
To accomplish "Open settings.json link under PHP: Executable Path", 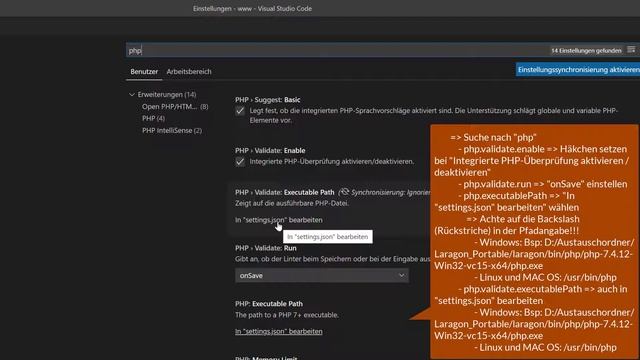I will [279, 331].
